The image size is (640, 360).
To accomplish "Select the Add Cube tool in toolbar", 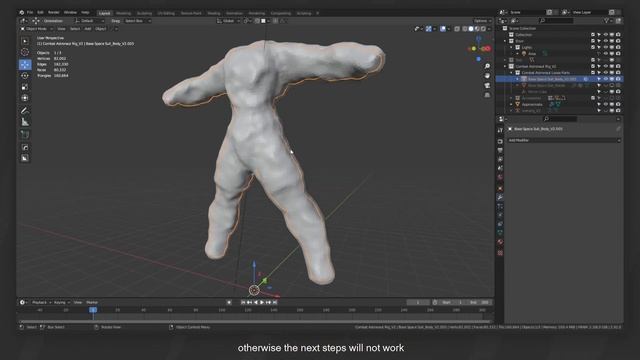I will 25,135.
